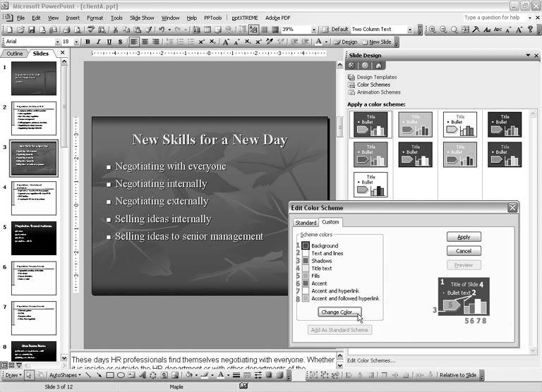Click the Undo arrow icon
Image resolution: width=542 pixels, height=392 pixels.
[162, 30]
